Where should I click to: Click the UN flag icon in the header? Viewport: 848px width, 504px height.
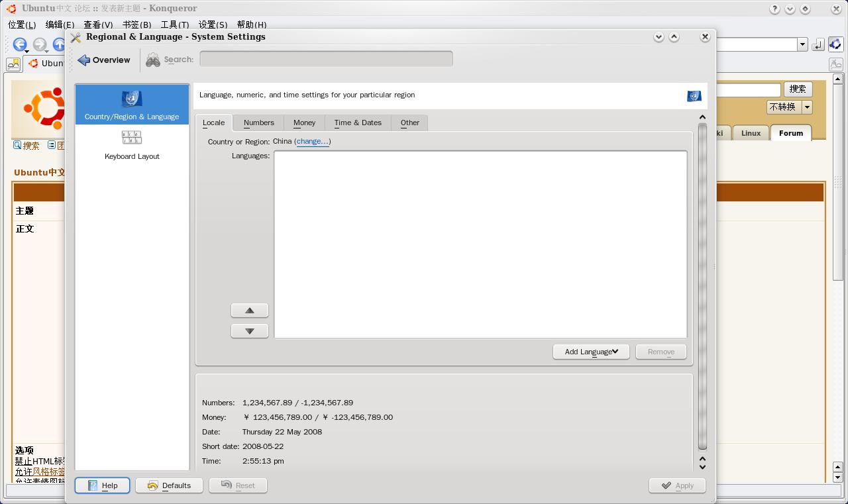click(x=694, y=96)
